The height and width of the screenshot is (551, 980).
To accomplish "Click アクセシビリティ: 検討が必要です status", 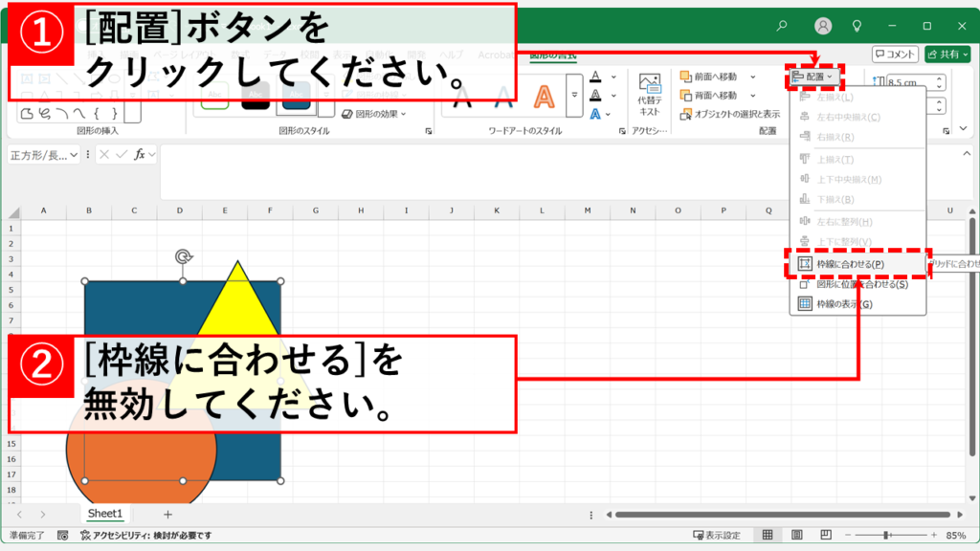I will 145,536.
